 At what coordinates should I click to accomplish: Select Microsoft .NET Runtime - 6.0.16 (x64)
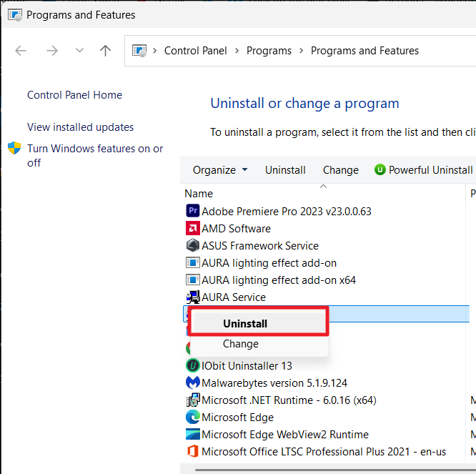tap(289, 400)
